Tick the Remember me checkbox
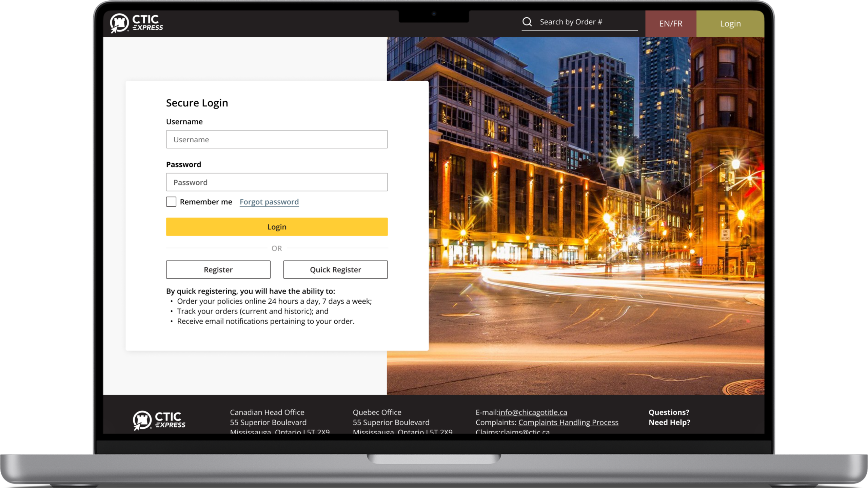This screenshot has width=868, height=488. tap(171, 202)
